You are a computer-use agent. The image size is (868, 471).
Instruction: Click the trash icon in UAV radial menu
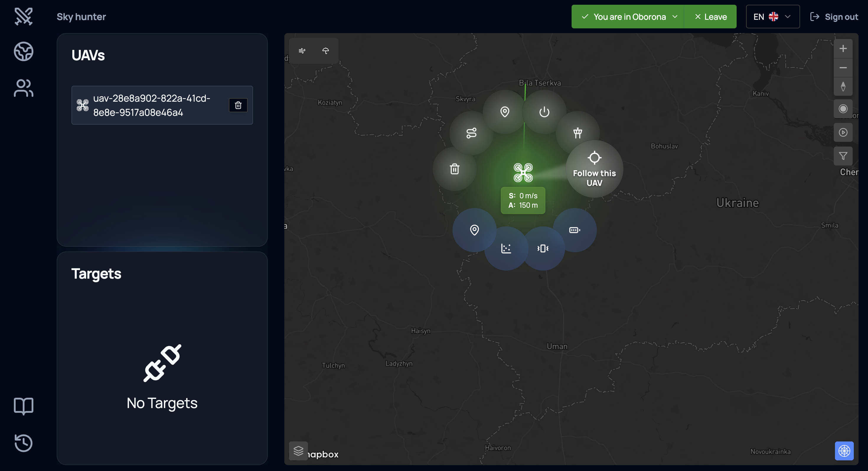tap(455, 169)
